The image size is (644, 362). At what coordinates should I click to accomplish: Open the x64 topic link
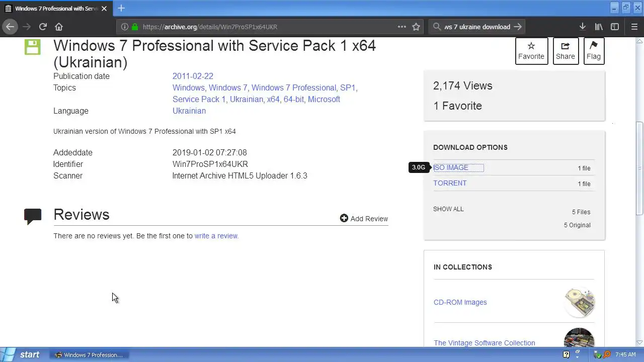[273, 99]
